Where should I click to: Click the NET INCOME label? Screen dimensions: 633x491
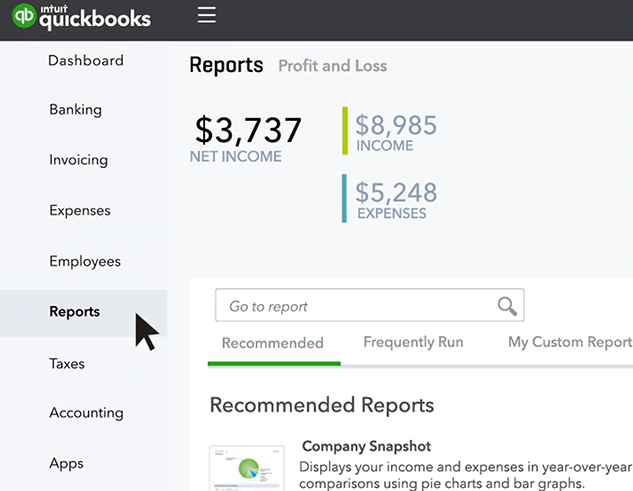click(x=236, y=157)
